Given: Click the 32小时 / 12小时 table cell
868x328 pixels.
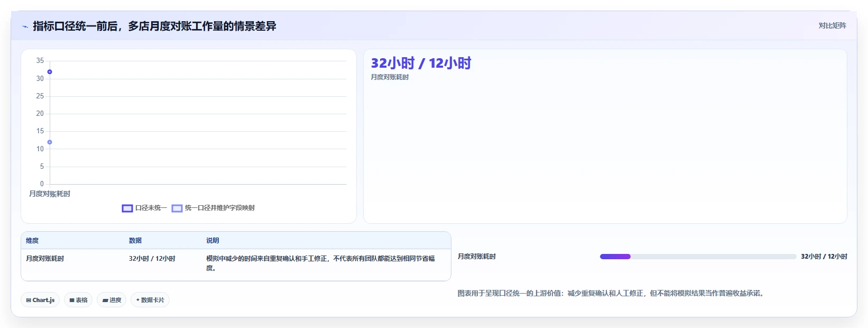Looking at the screenshot, I should (152, 259).
